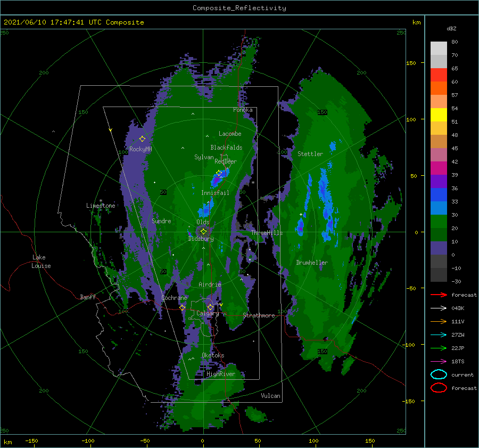
Task: Click the Didsbury label
Action: click(201, 239)
